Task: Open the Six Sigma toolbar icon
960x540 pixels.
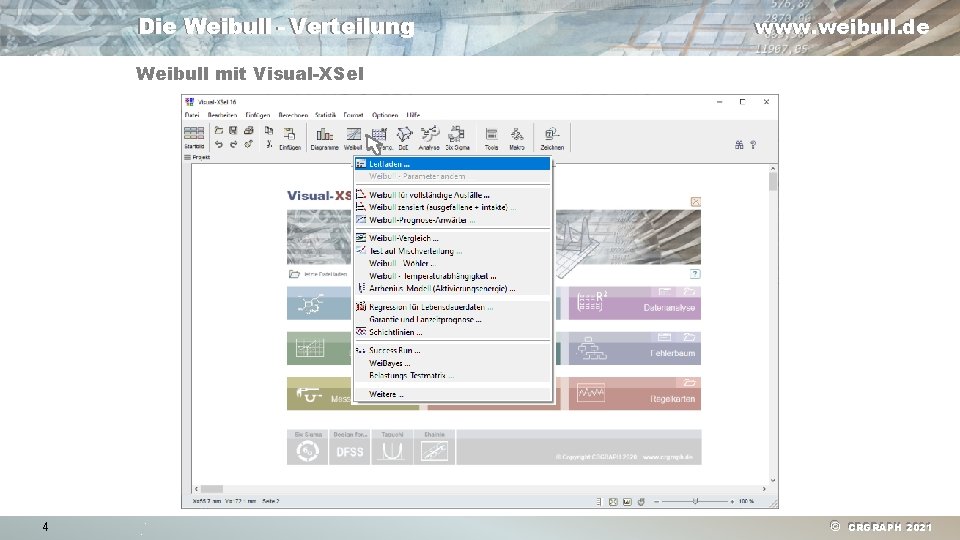Action: pos(457,138)
